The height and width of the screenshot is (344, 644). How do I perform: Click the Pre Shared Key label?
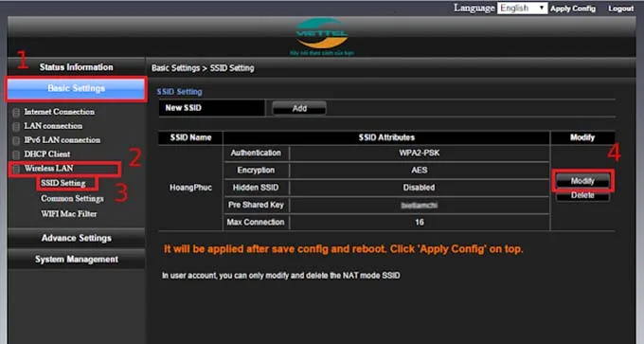(x=256, y=205)
